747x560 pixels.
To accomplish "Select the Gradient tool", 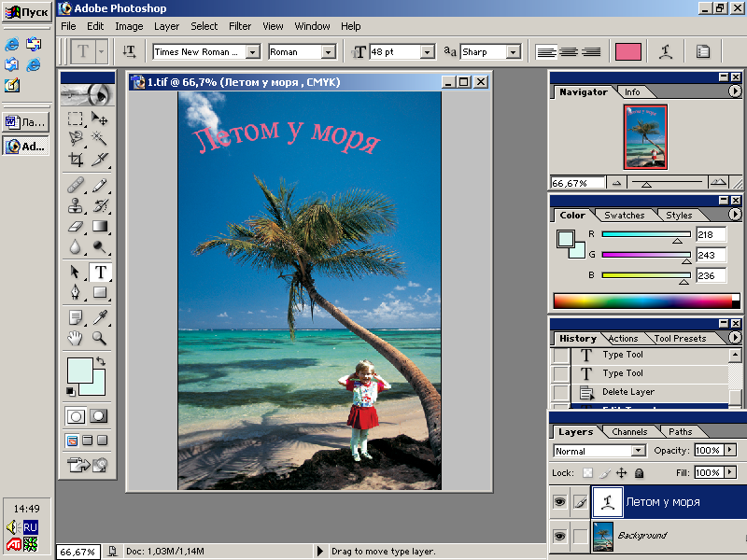I will click(100, 226).
